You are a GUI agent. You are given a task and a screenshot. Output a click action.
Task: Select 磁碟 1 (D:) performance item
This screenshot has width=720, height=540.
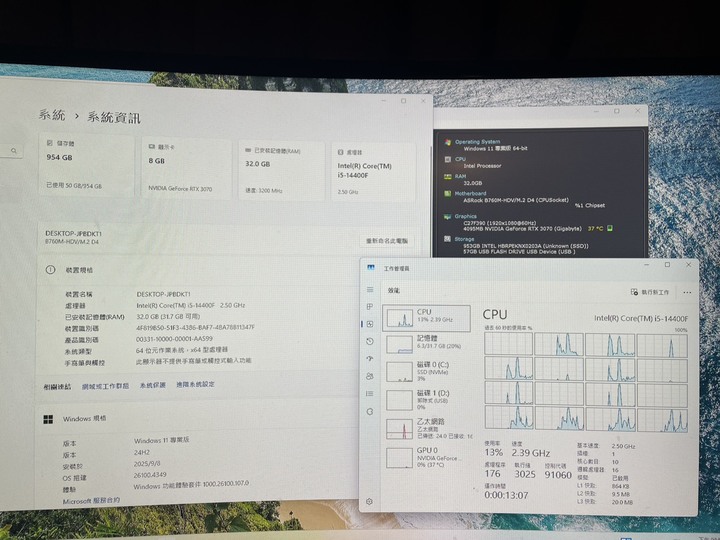tap(427, 399)
